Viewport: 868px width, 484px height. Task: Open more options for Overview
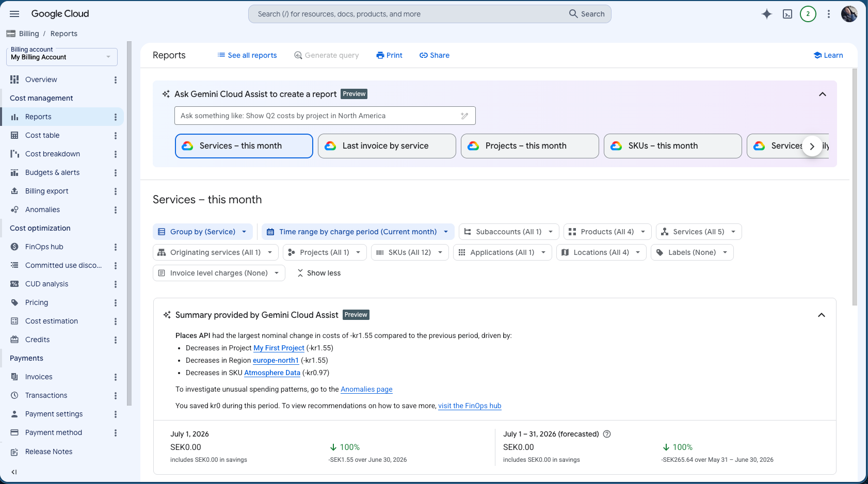click(116, 80)
